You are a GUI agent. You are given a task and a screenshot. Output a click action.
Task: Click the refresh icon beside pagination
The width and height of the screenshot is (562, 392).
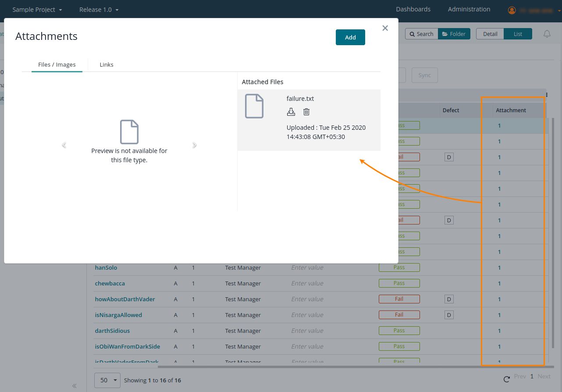[506, 379]
